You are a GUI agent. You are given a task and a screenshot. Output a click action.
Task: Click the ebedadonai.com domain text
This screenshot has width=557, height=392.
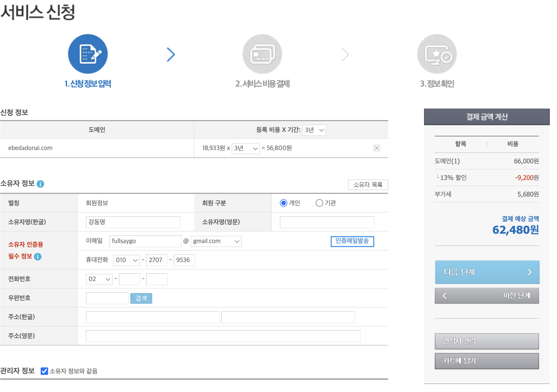coord(30,148)
